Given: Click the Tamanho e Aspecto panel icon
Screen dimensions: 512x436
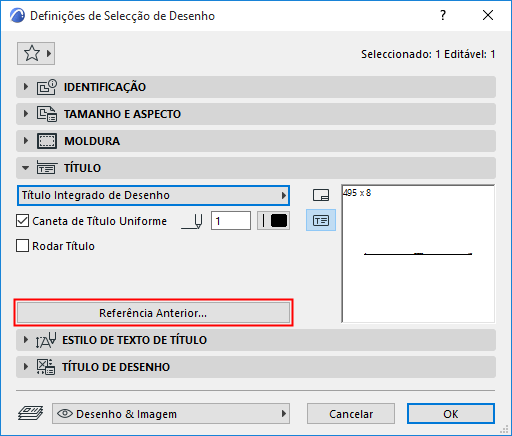Looking at the screenshot, I should 46,114.
